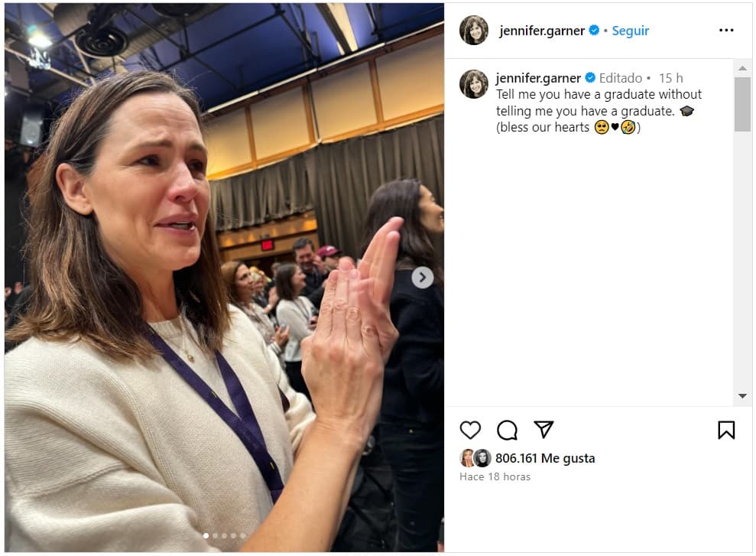The width and height of the screenshot is (756, 556).
Task: Toggle follow state via the Seguir button
Action: (630, 31)
